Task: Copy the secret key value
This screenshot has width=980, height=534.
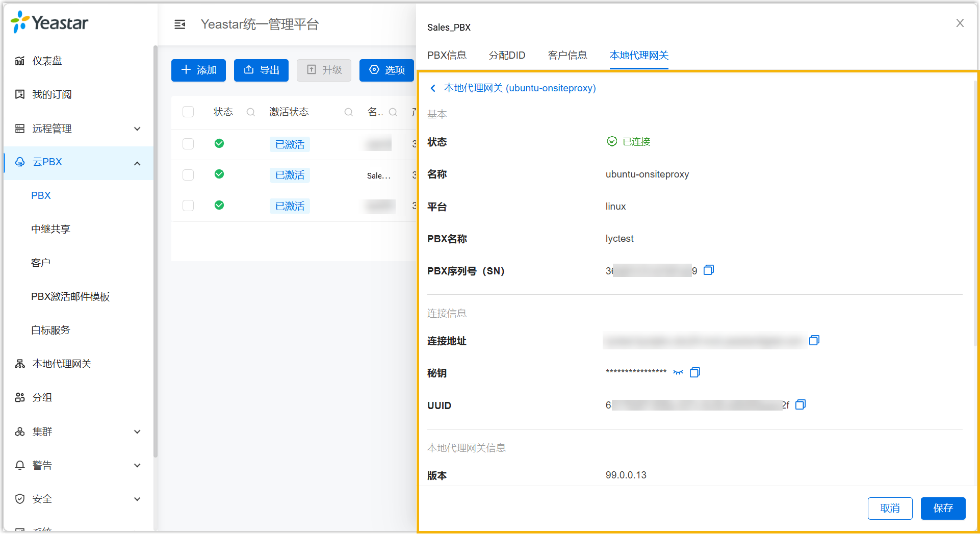Action: click(694, 372)
